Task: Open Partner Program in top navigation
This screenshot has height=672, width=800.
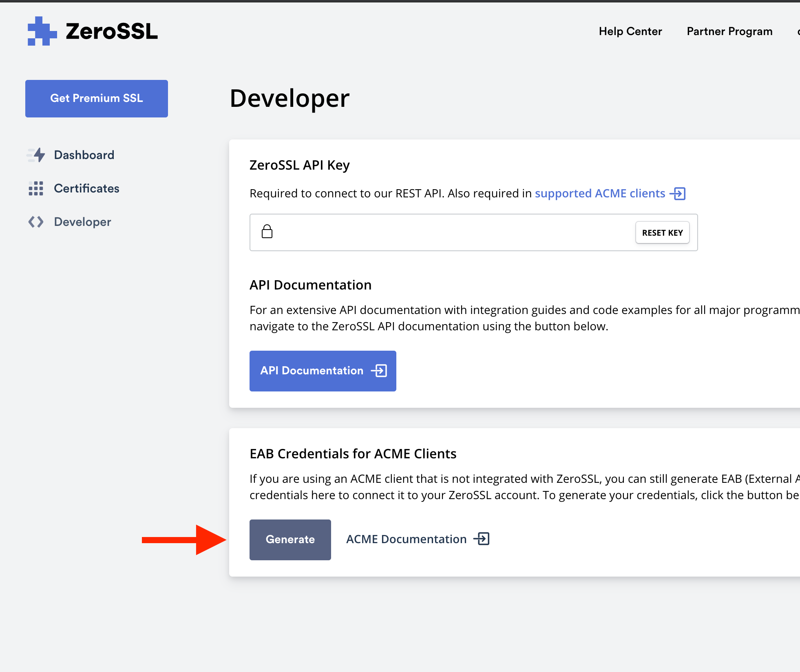Action: [x=729, y=31]
